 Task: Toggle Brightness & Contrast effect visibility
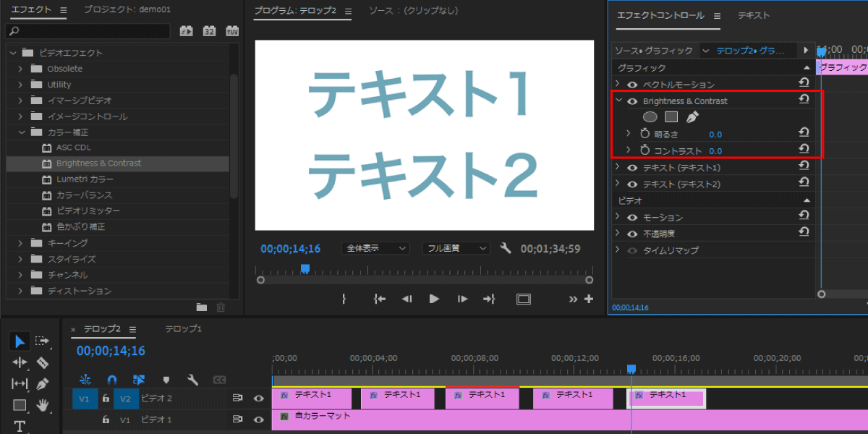[x=632, y=101]
